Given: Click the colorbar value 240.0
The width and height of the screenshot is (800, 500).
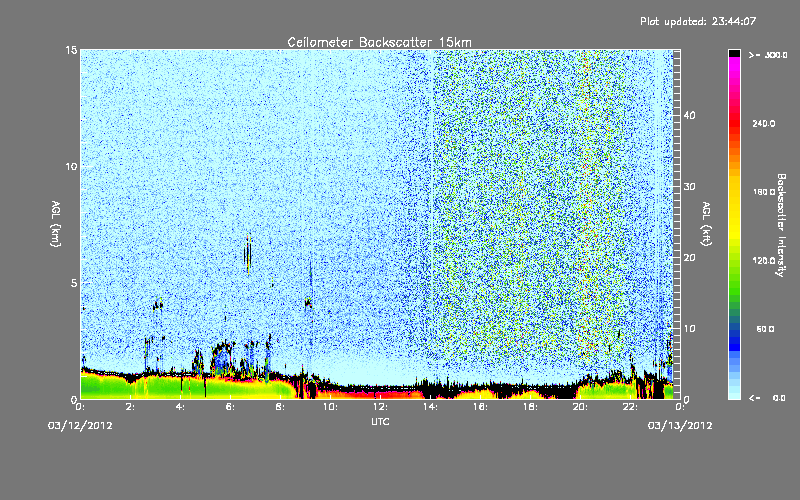Looking at the screenshot, I should tap(764, 124).
